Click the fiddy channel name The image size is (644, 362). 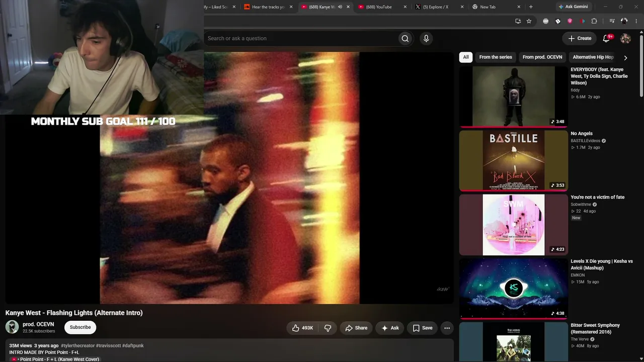575,90
